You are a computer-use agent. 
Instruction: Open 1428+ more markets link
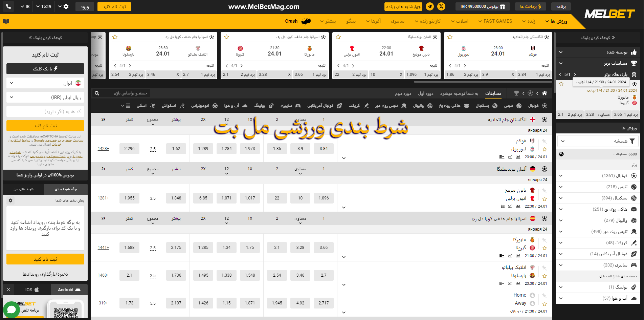(x=104, y=149)
